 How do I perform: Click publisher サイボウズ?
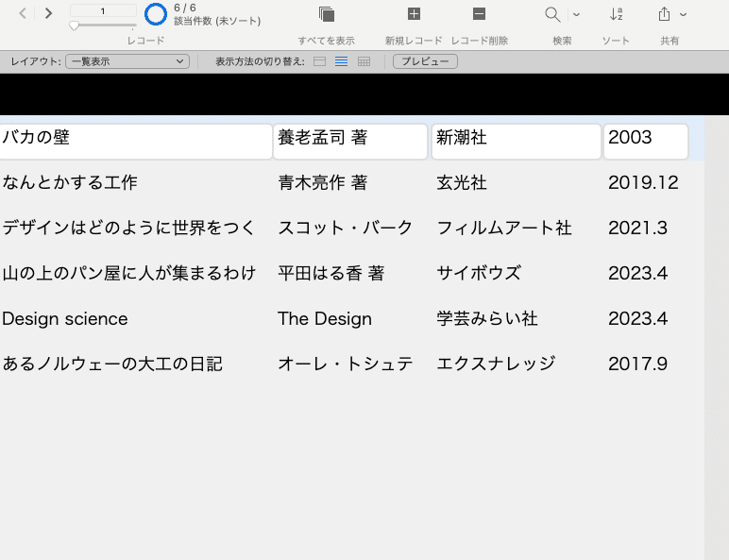point(479,273)
